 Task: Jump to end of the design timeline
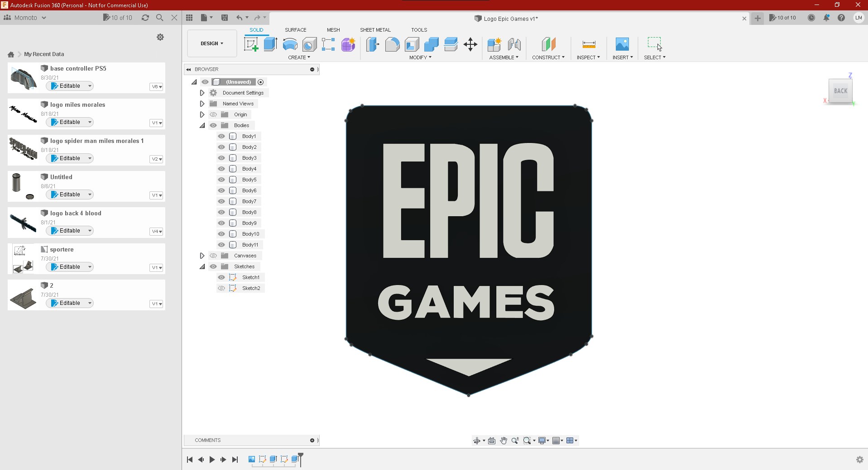tap(235, 460)
